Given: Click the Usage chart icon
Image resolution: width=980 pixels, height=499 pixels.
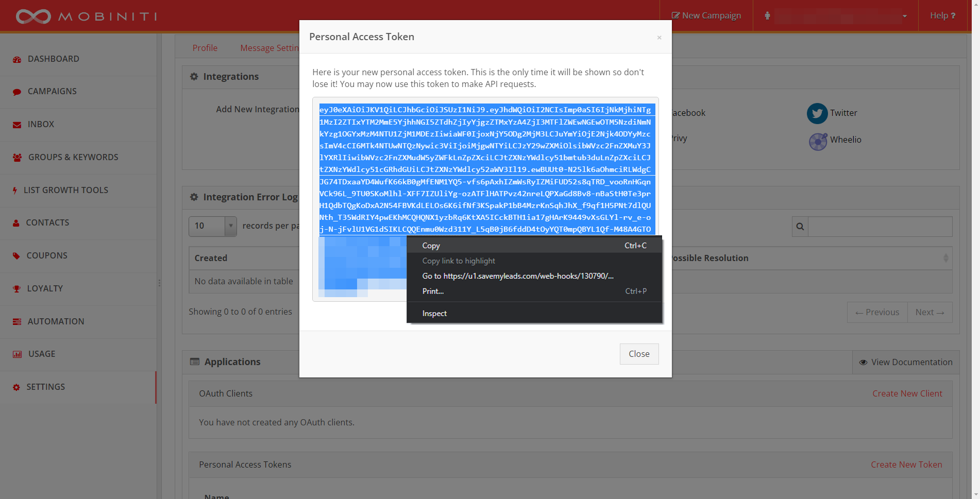Looking at the screenshot, I should [17, 354].
